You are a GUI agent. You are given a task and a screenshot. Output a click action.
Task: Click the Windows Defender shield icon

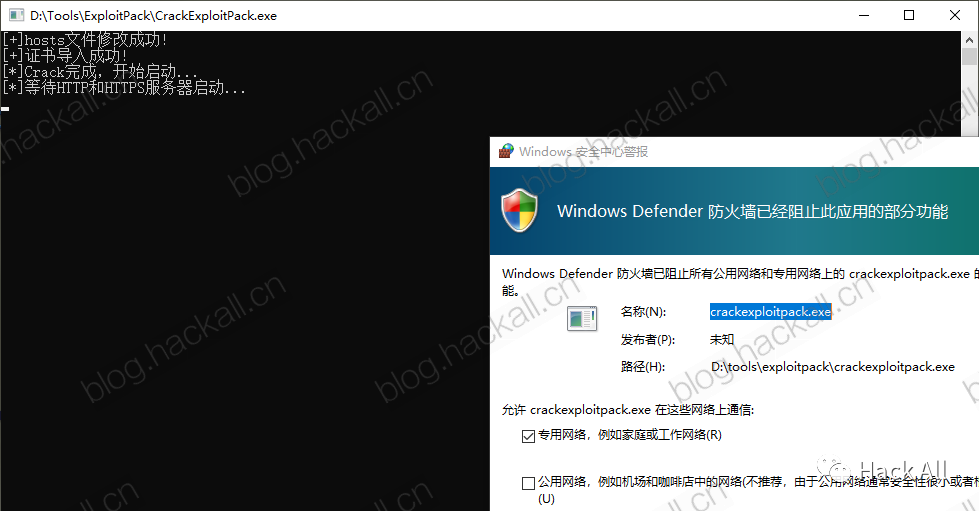(519, 211)
